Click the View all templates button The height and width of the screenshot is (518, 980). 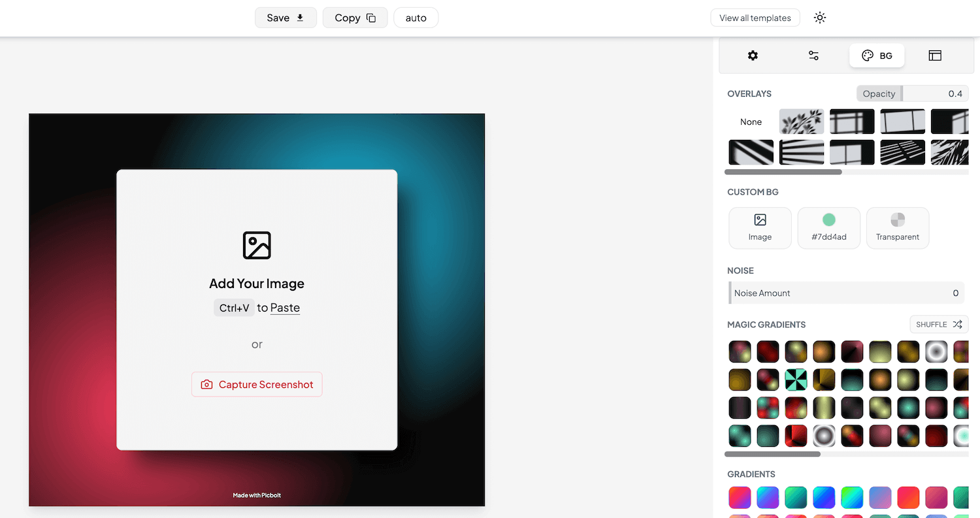pyautogui.click(x=755, y=18)
